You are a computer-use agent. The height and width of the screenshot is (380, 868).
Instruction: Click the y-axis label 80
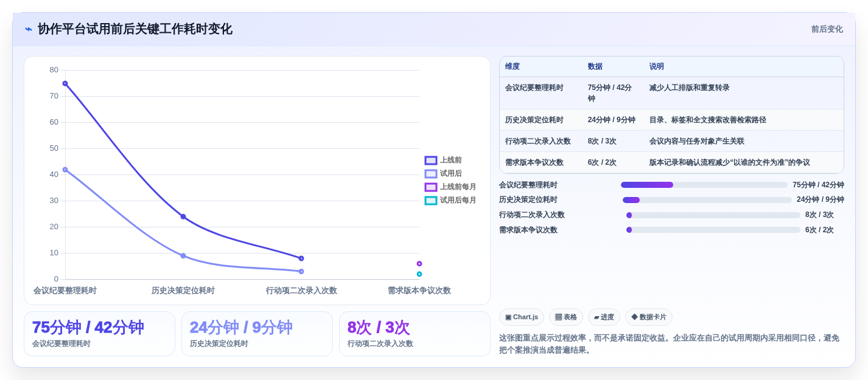click(x=54, y=70)
